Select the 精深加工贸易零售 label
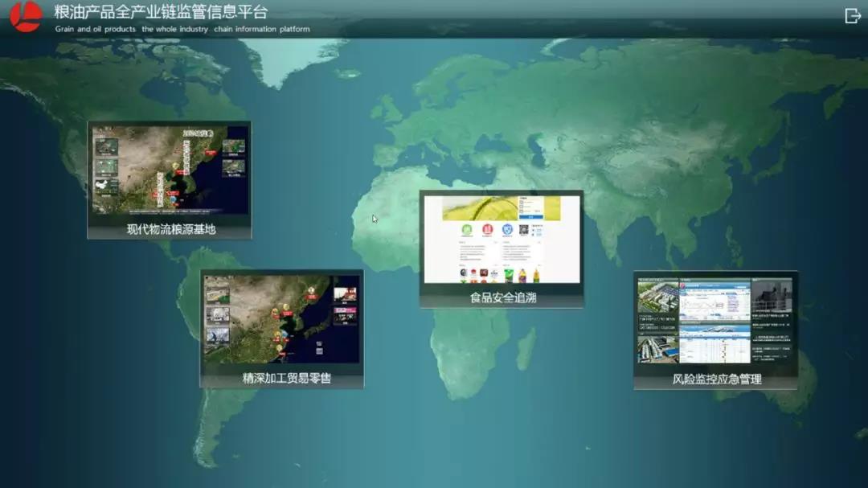This screenshot has width=868, height=488. pyautogui.click(x=287, y=379)
